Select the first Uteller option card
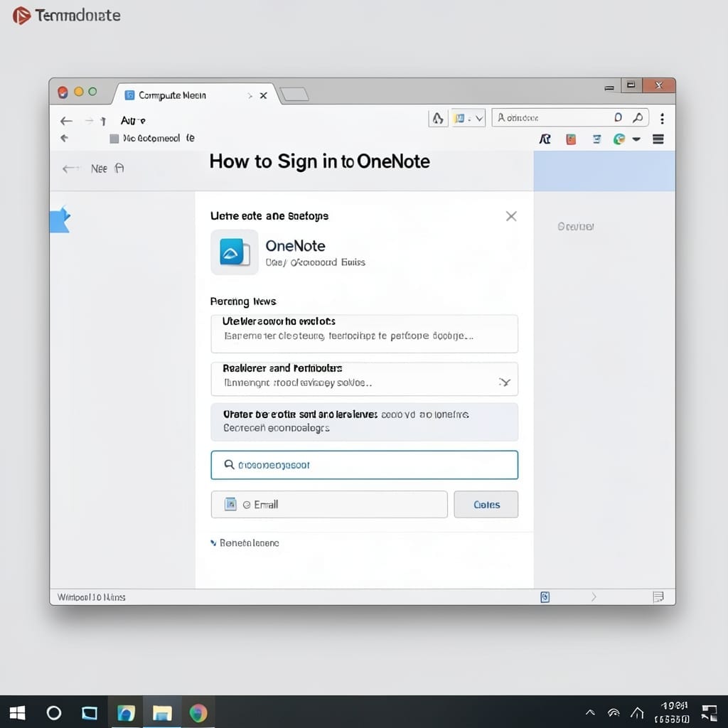Viewport: 728px width, 728px height. (x=365, y=333)
